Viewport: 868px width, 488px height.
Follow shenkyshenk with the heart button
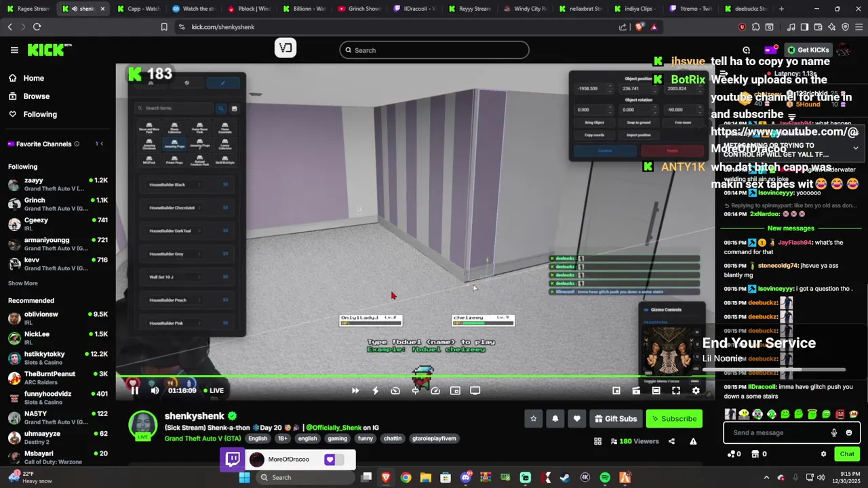click(577, 419)
